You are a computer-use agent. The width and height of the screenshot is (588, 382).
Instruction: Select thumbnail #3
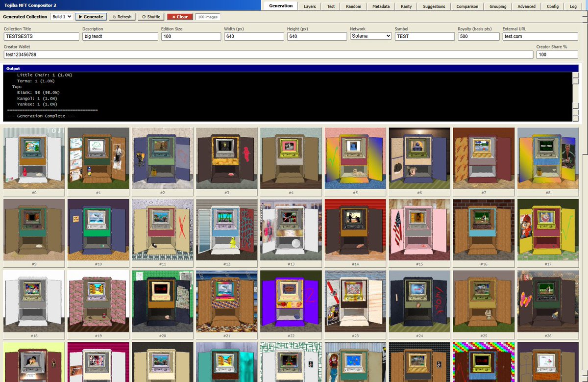[227, 162]
